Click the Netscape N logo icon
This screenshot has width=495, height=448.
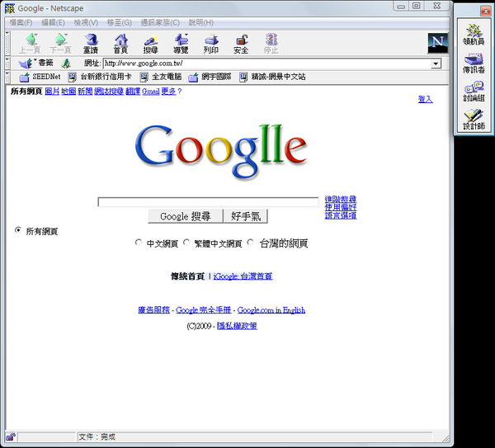(437, 43)
